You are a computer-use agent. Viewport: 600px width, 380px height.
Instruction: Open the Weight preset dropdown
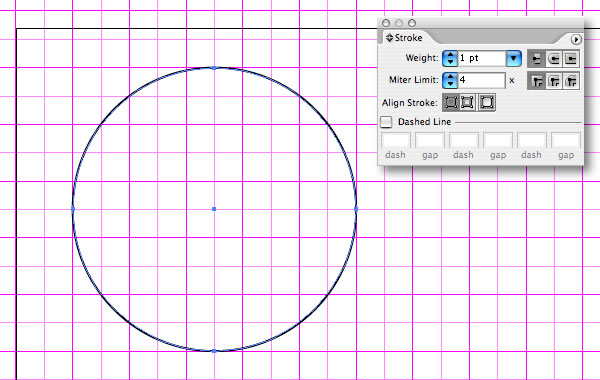click(514, 59)
